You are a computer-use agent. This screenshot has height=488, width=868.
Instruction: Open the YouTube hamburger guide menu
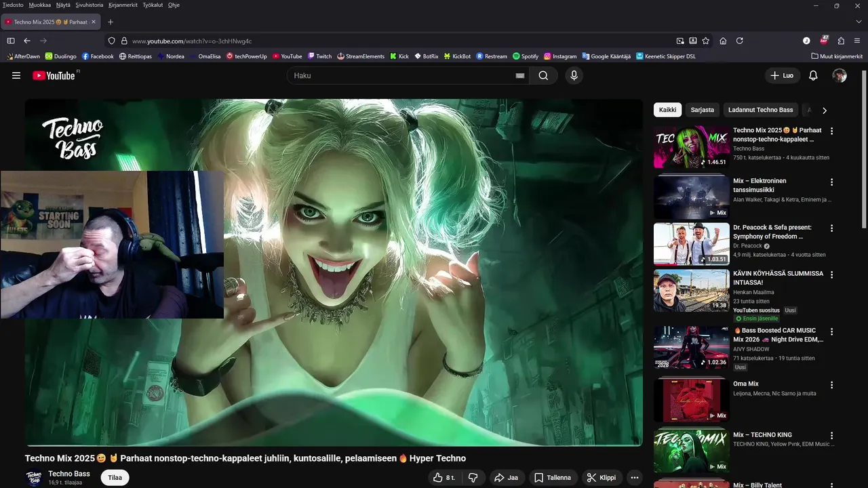coord(16,75)
